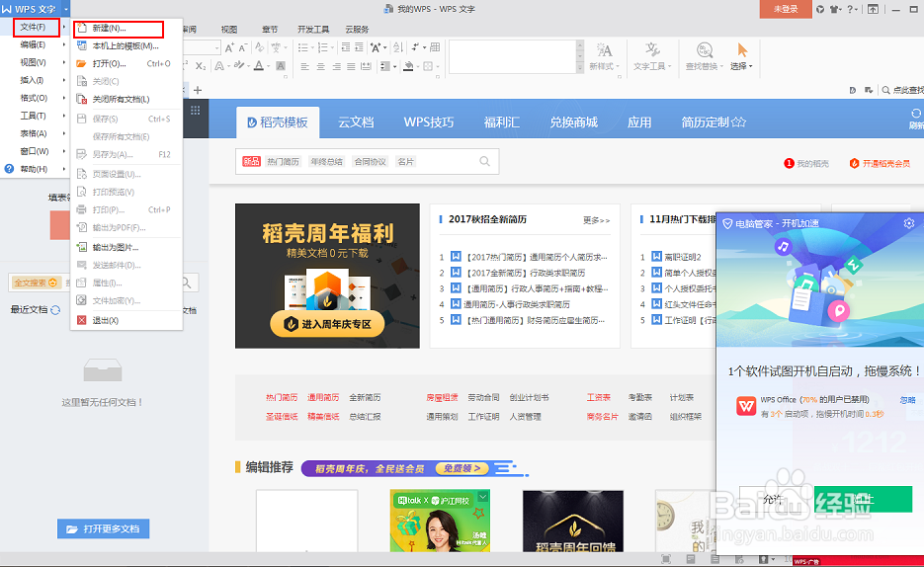
Task: Open the font size combo box dropdown
Action: pos(216,47)
